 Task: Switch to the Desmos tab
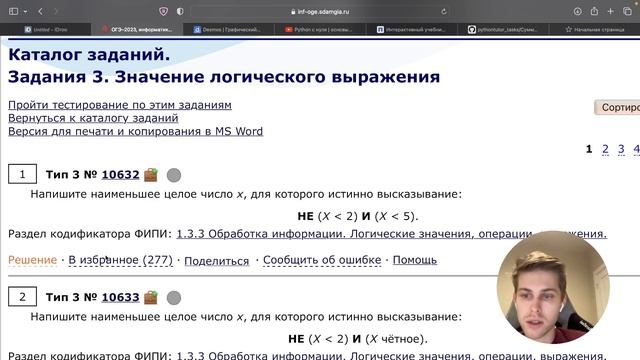pyautogui.click(x=229, y=29)
